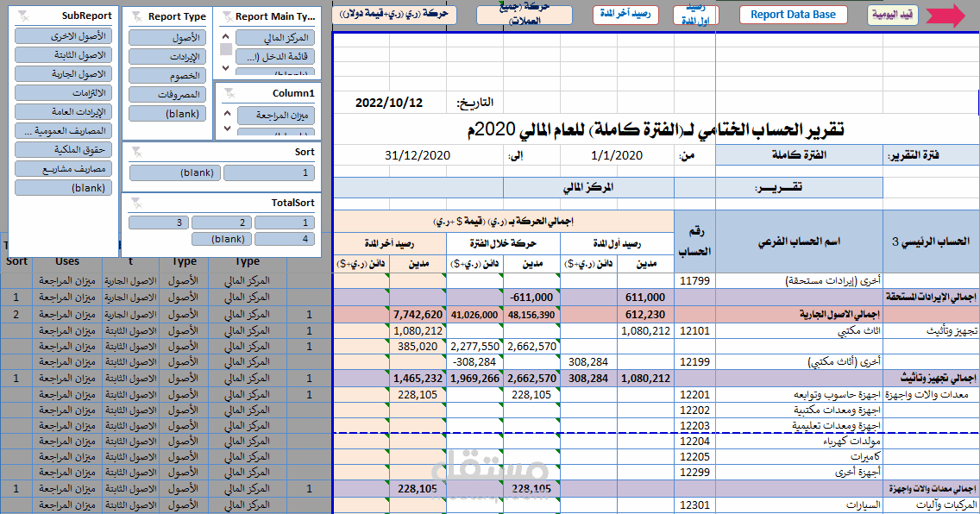The image size is (980, 514).
Task: Select account number cell 12101
Action: [x=695, y=331]
